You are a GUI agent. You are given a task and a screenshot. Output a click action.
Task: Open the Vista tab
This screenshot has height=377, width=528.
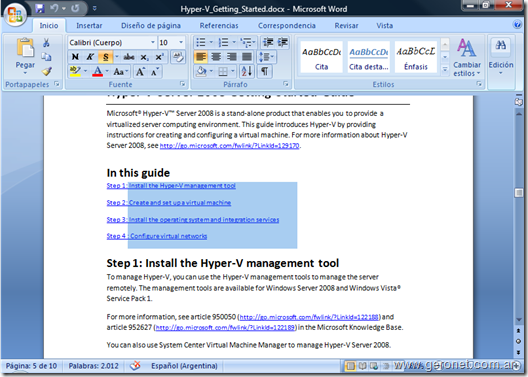click(384, 26)
